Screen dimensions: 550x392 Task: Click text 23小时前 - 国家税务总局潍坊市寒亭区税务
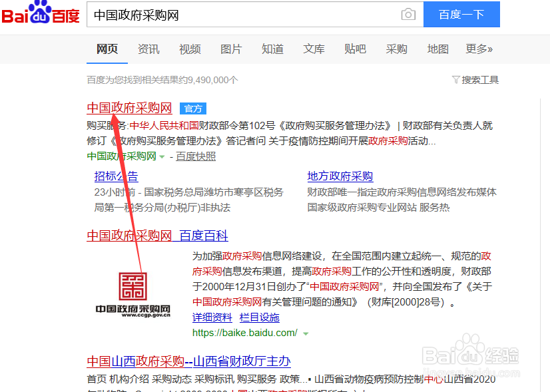(188, 192)
